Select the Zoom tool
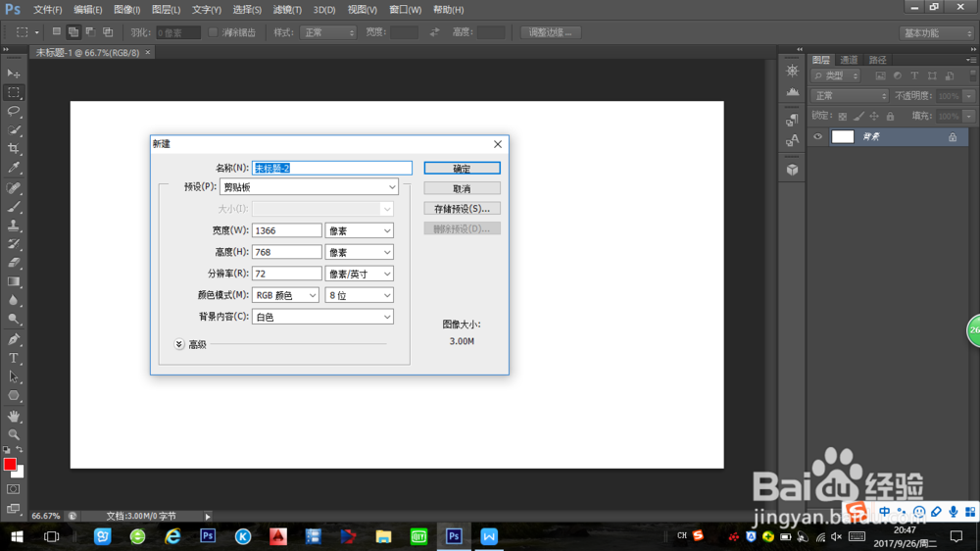 click(x=13, y=434)
